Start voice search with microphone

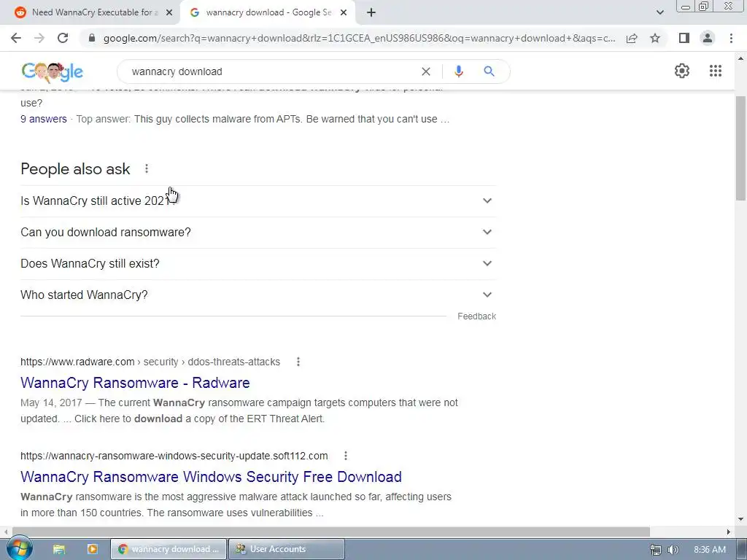(x=458, y=71)
